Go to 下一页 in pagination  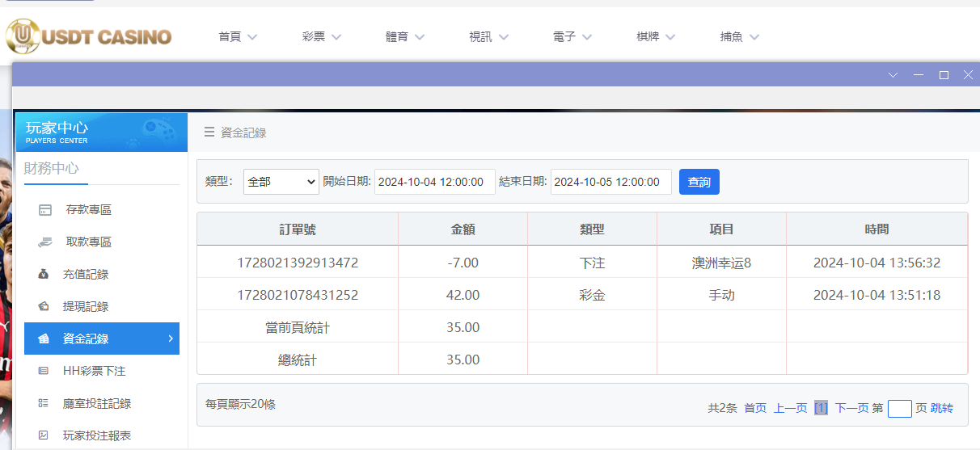tap(851, 409)
